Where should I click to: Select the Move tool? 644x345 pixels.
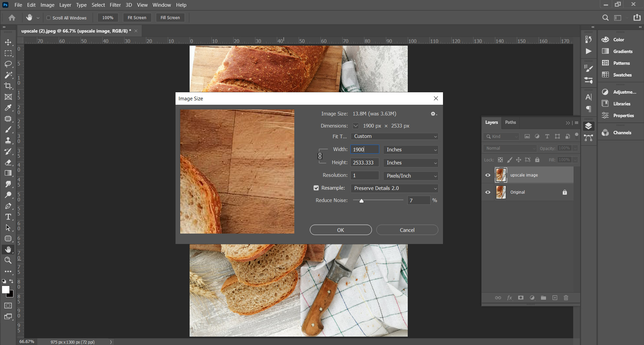pyautogui.click(x=8, y=42)
